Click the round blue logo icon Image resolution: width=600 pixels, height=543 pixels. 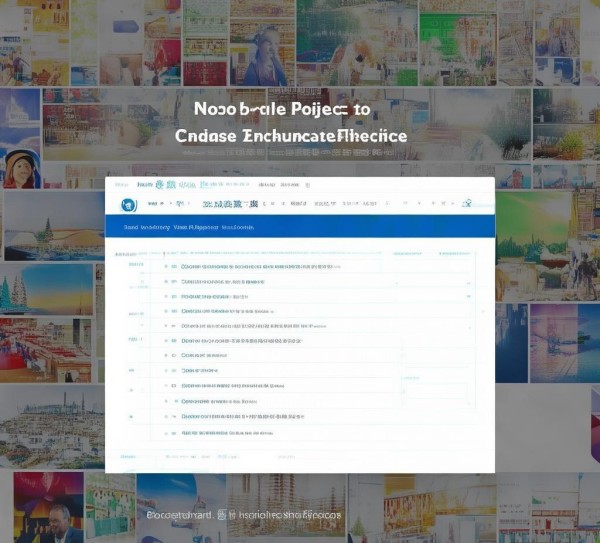(x=129, y=205)
